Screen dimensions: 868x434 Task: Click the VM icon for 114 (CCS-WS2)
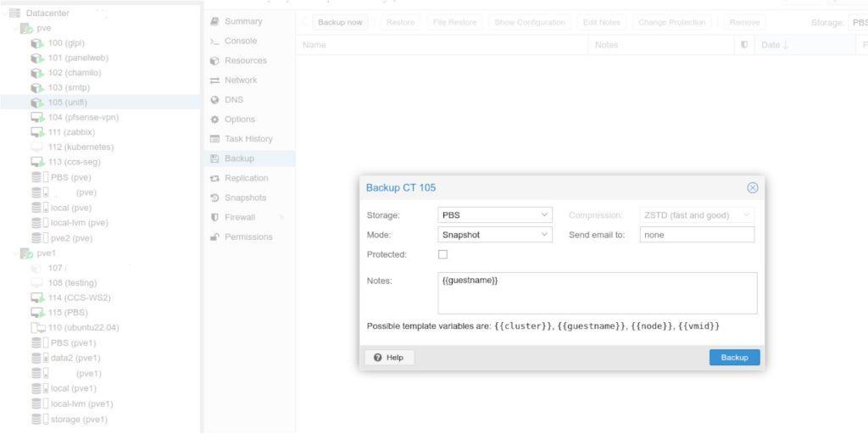(37, 298)
